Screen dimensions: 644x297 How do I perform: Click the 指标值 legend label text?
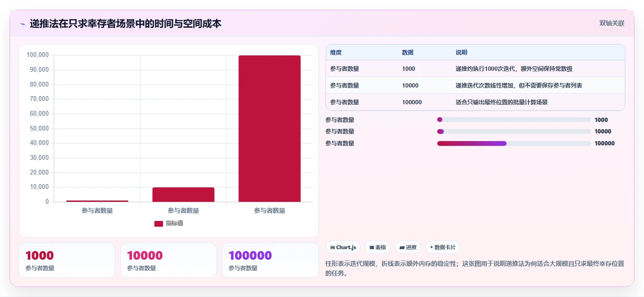pos(175,223)
